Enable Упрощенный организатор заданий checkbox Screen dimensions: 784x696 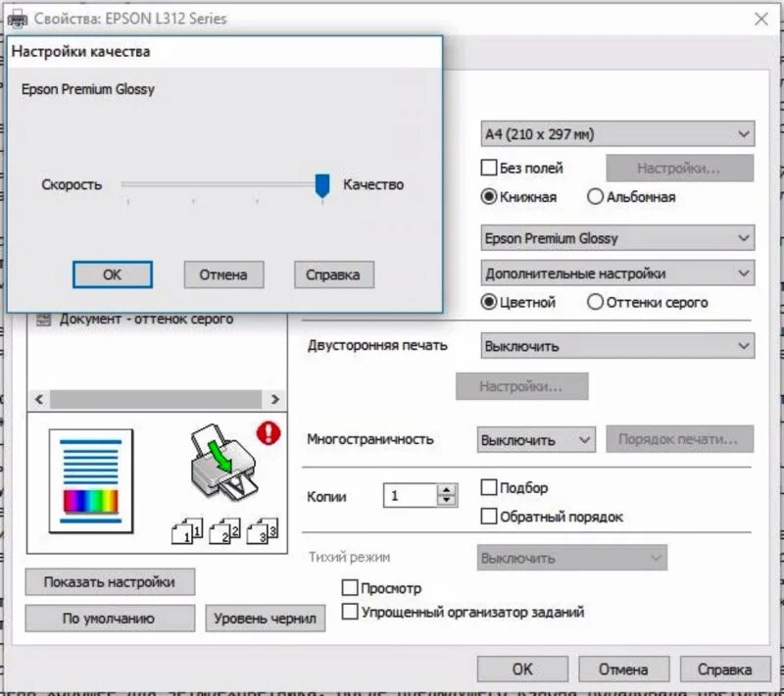click(x=350, y=612)
